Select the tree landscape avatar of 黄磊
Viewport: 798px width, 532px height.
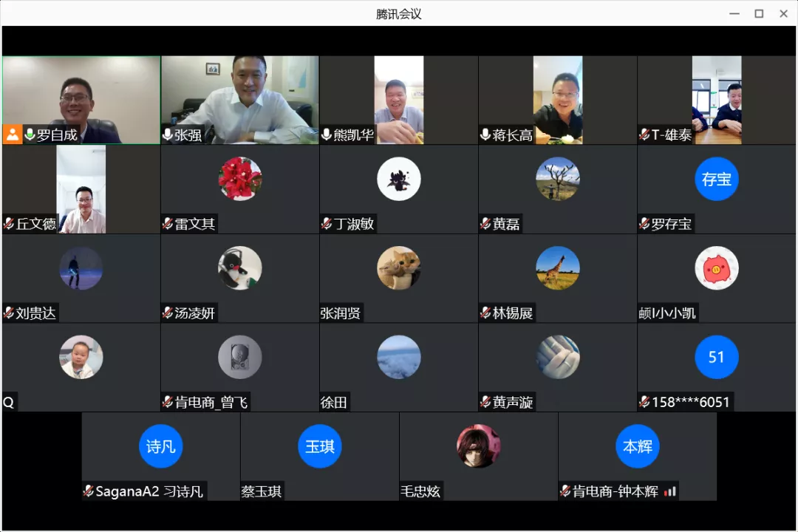pyautogui.click(x=558, y=179)
